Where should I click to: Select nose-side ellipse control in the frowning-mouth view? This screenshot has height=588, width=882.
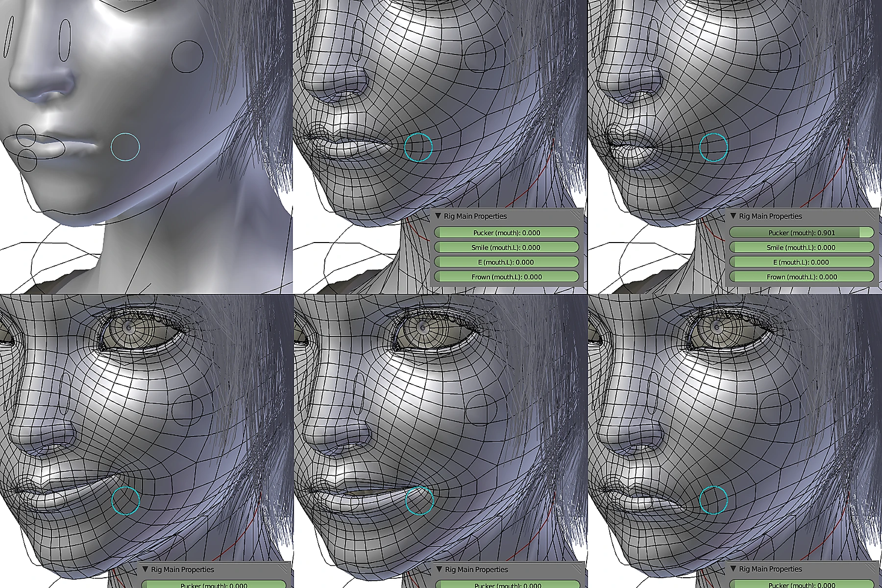653,393
